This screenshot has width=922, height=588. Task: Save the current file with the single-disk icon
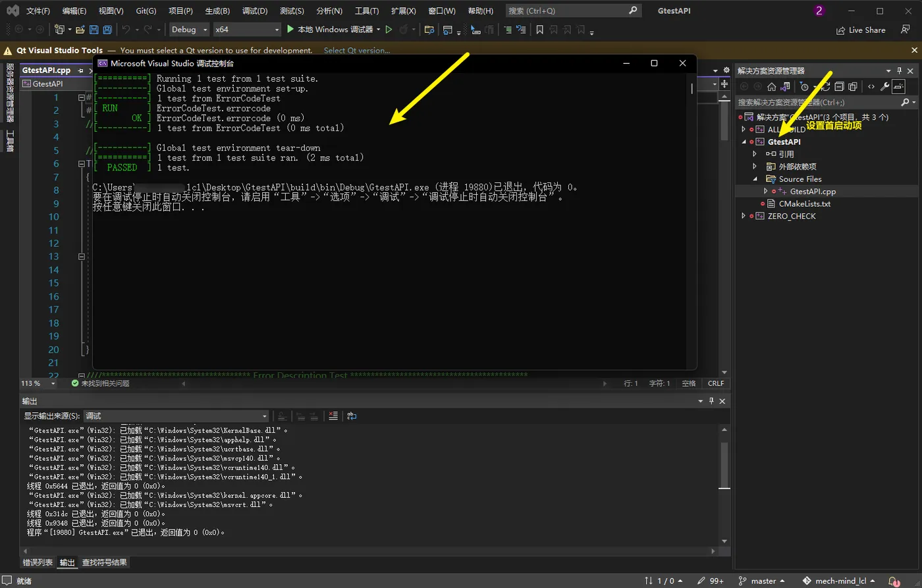click(x=93, y=30)
